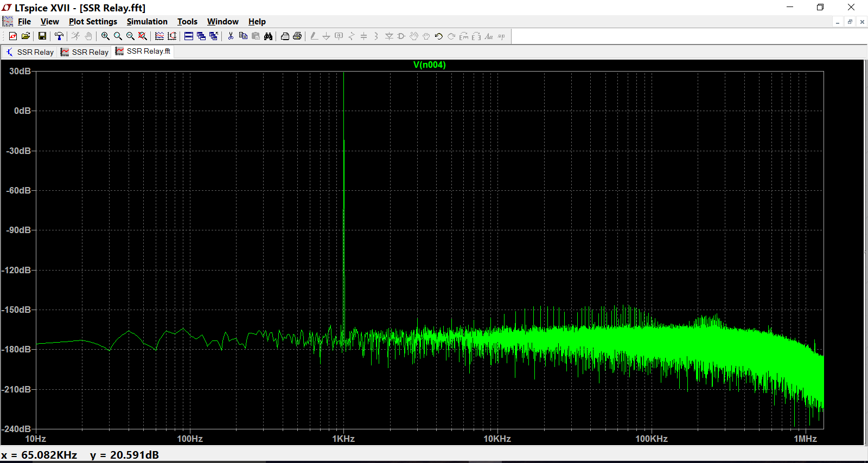The width and height of the screenshot is (868, 463).
Task: Minimize the inner document window
Action: point(838,22)
